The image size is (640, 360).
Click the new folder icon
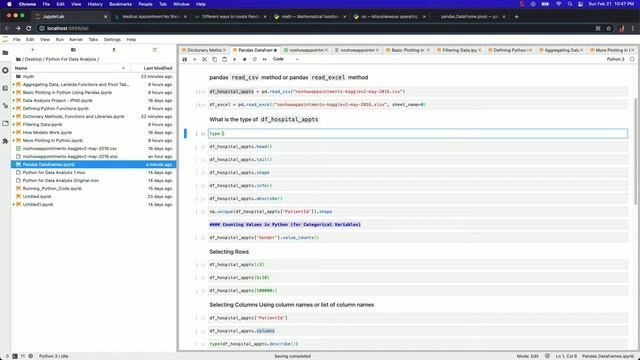pos(73,50)
